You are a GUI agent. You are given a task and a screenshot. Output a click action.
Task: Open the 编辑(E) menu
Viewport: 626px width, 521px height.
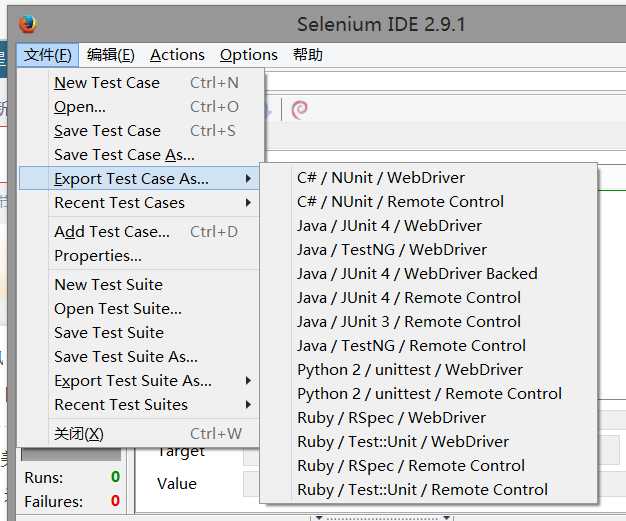111,55
